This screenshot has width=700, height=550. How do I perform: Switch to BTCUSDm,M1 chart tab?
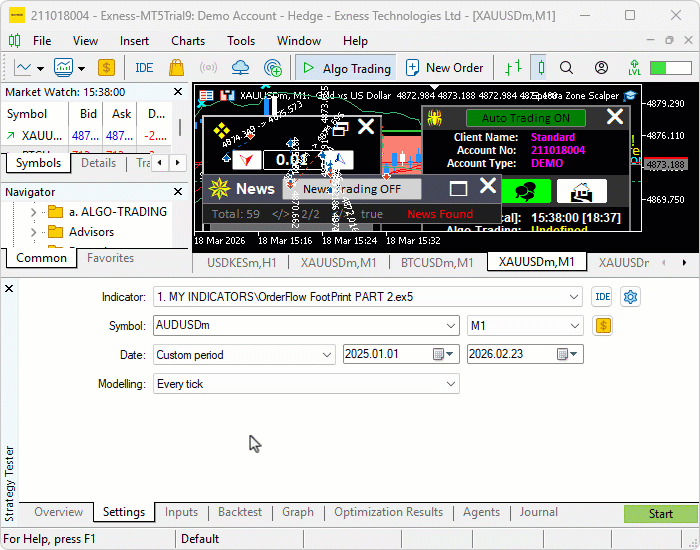(x=437, y=262)
